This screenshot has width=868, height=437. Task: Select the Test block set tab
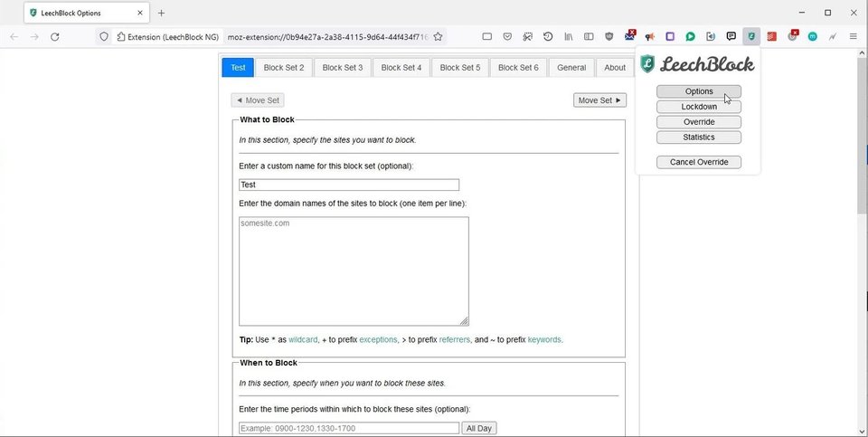[238, 68]
